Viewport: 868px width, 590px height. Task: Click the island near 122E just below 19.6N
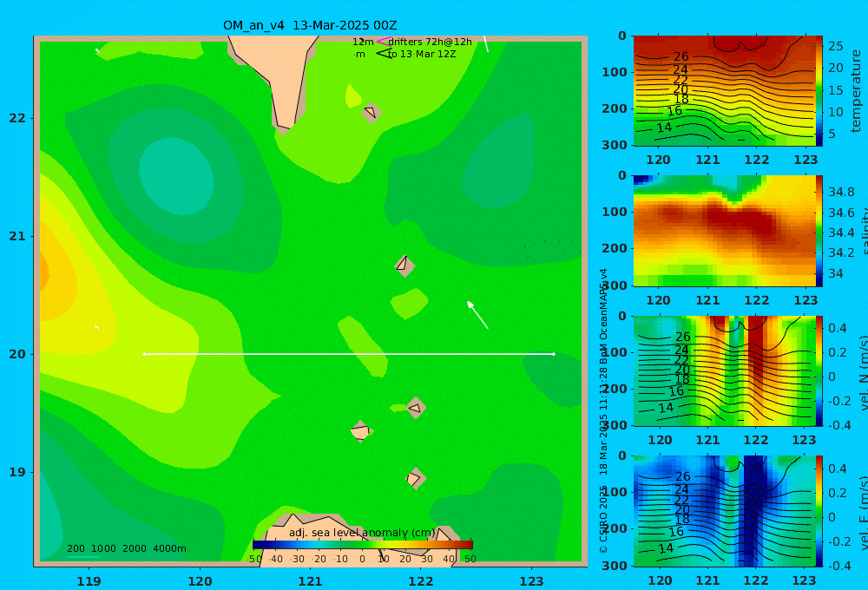click(417, 408)
